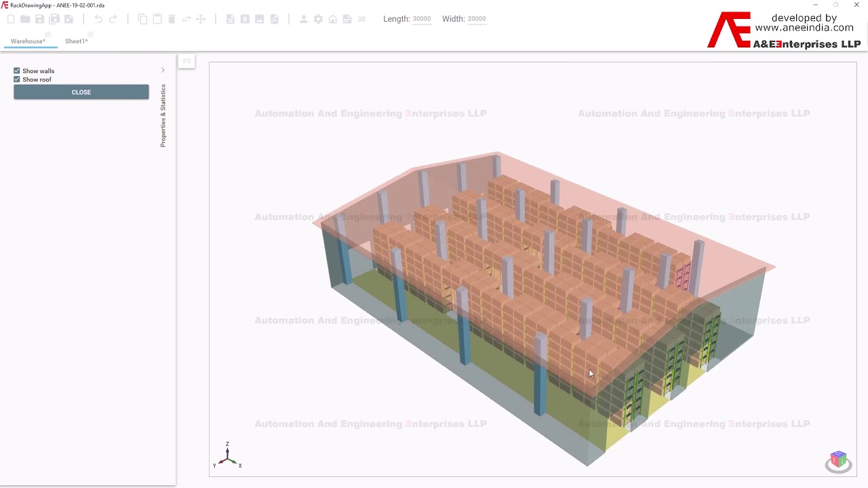Delete with the trash can icon

[172, 19]
